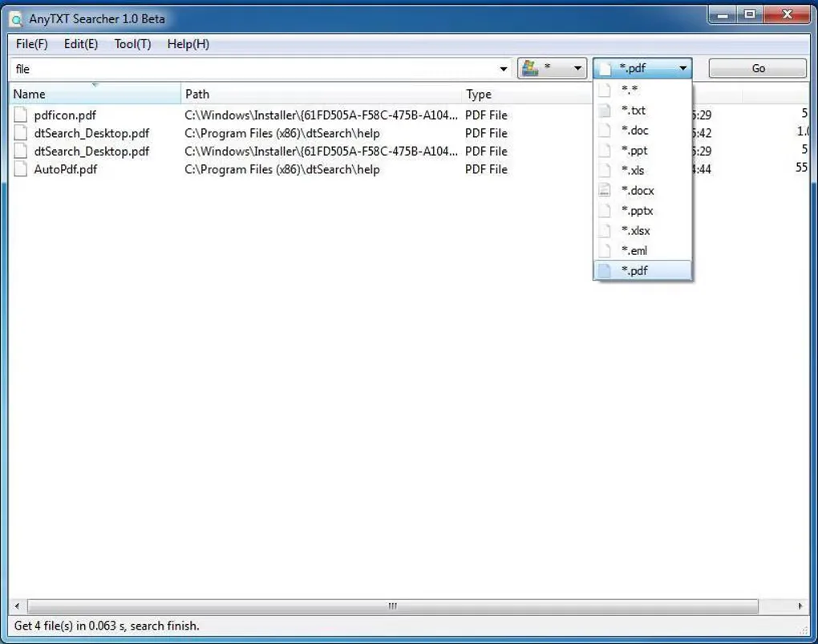Choose highlighted *.pdf in the list
Image resolution: width=818 pixels, height=644 pixels.
click(642, 270)
